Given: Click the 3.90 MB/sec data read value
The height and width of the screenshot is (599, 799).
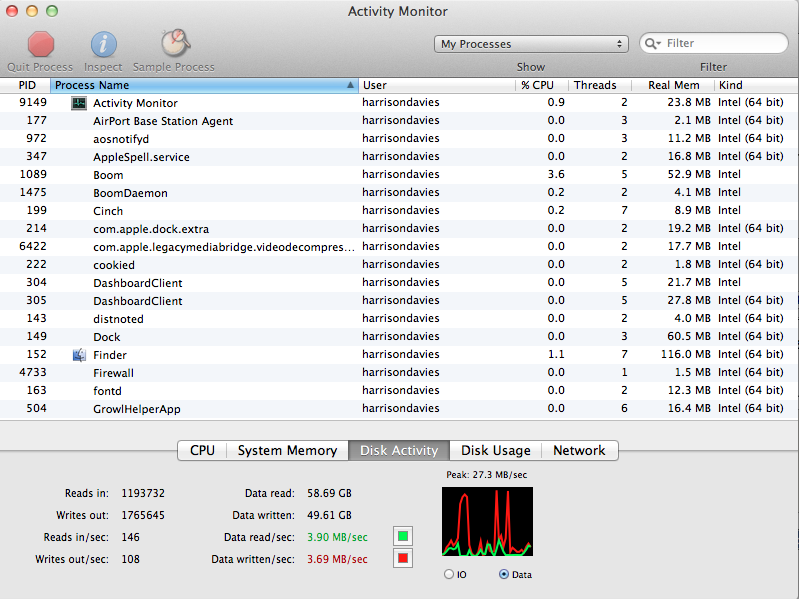Looking at the screenshot, I should click(x=337, y=537).
